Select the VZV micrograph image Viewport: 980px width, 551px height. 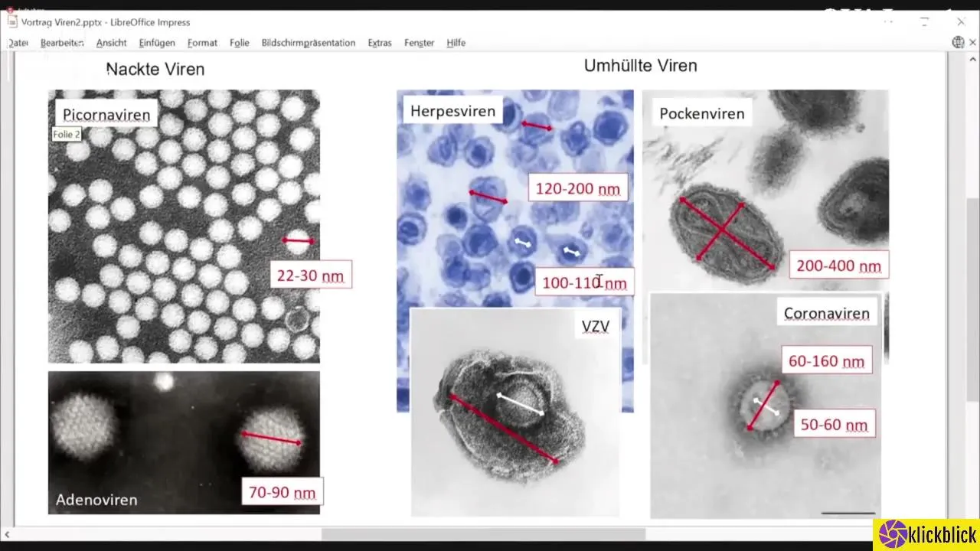pos(515,412)
